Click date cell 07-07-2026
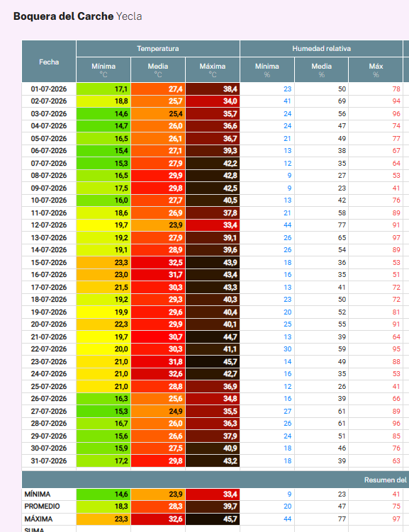Screen dimensions: 409x532 [49, 163]
